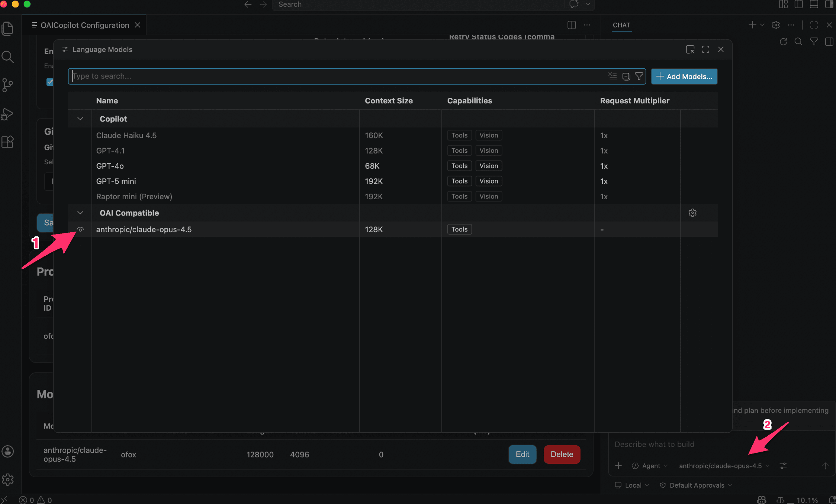This screenshot has height=504, width=836.
Task: Open the Agent mode dropdown in chat
Action: coord(650,466)
